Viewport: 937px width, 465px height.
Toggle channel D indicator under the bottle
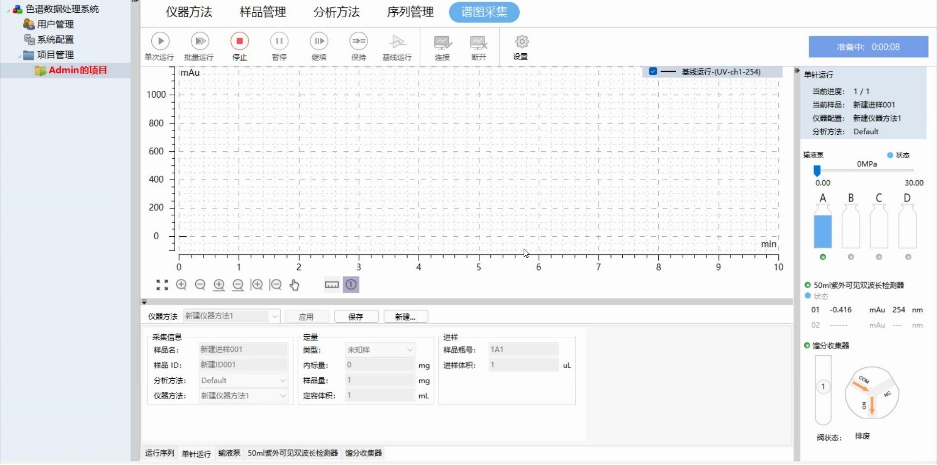tap(908, 257)
